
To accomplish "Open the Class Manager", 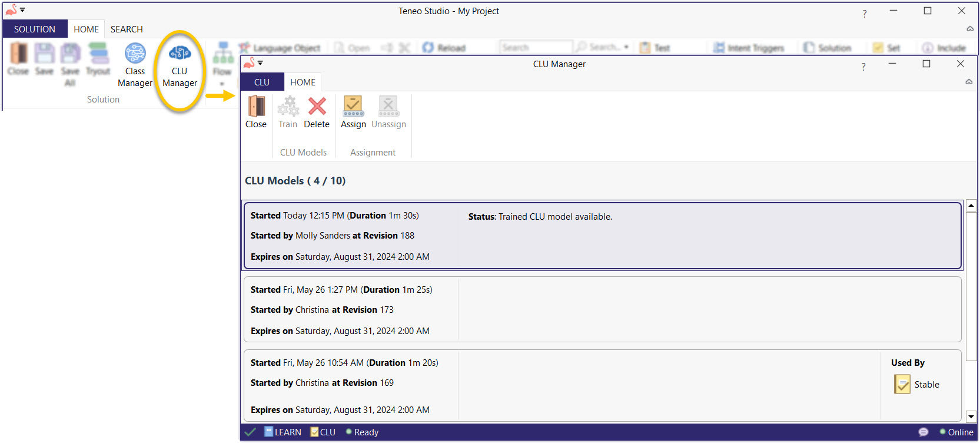I will pyautogui.click(x=135, y=66).
